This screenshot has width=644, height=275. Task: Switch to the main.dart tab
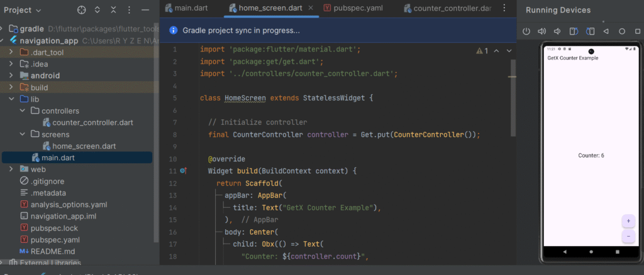(x=189, y=8)
